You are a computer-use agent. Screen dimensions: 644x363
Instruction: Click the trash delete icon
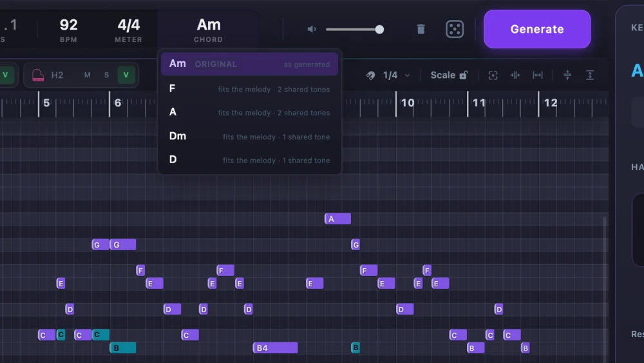coord(421,29)
